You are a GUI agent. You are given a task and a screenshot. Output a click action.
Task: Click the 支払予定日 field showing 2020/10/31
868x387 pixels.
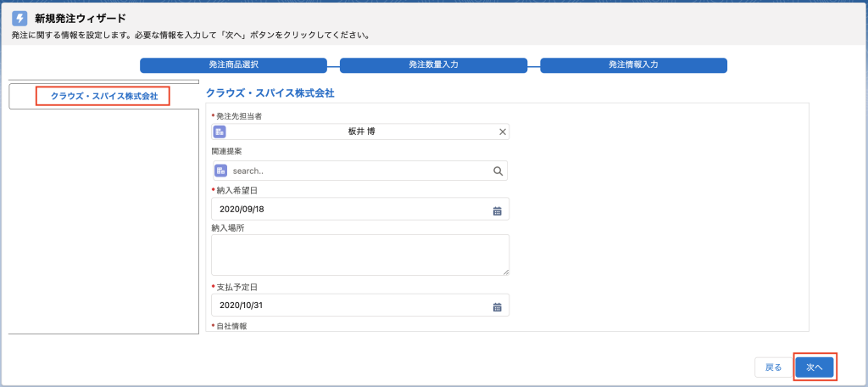click(360, 305)
